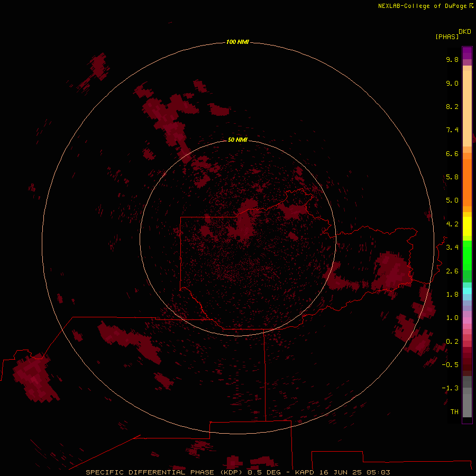476x476 pixels.
Task: Click the 9.8 value on the color scale
Action: point(452,59)
